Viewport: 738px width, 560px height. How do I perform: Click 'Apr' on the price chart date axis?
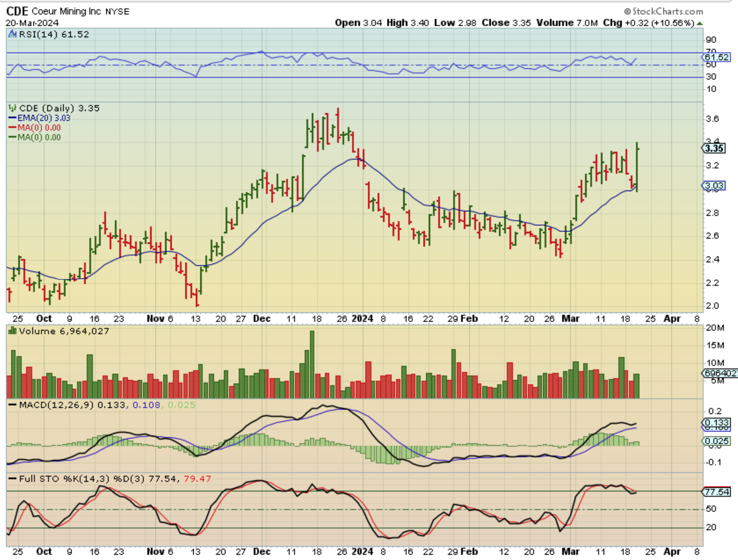click(672, 319)
